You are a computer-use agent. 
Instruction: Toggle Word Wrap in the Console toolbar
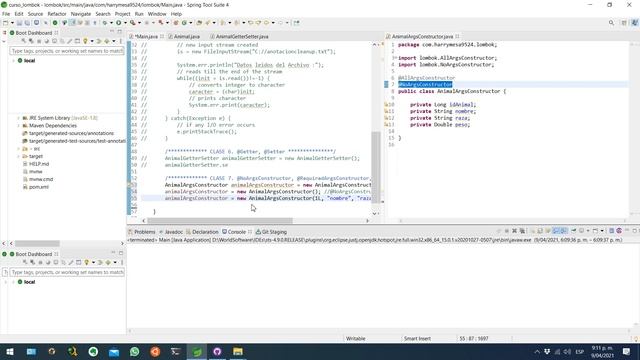pos(548,231)
